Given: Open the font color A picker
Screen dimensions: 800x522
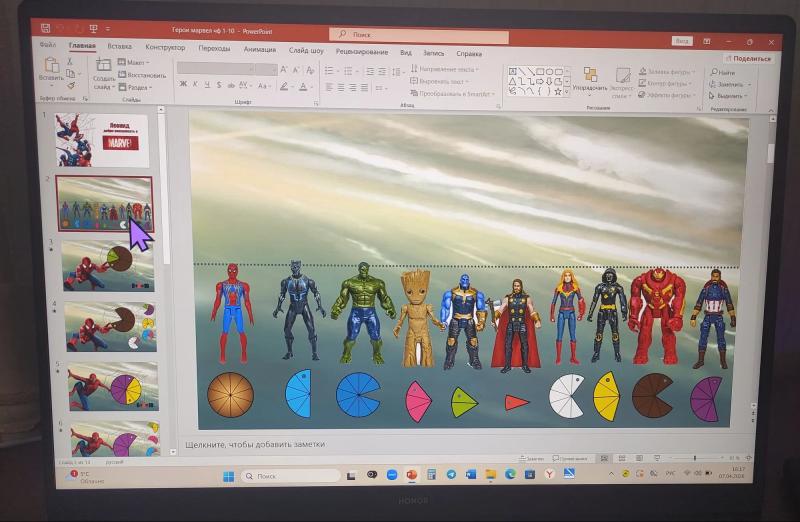Looking at the screenshot, I should point(305,87).
